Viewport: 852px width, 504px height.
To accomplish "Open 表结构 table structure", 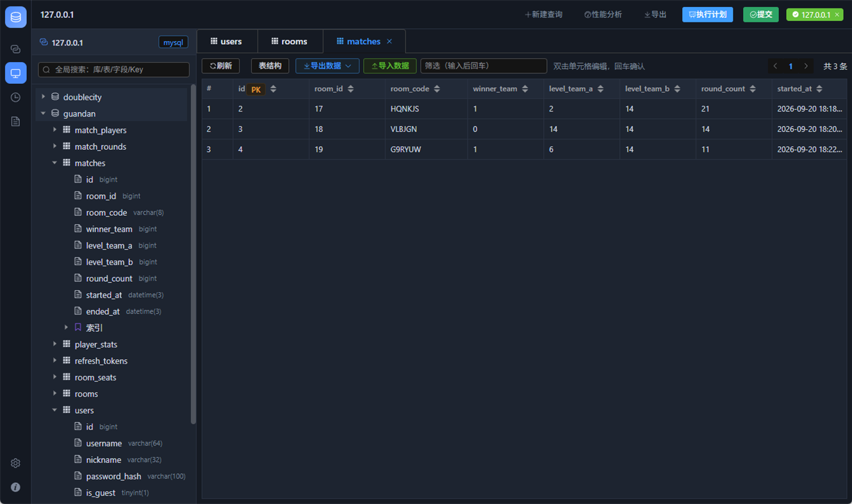I will 270,66.
